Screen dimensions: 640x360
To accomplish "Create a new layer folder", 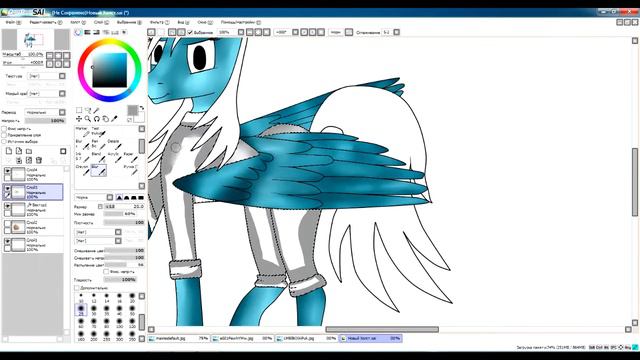I will [29, 151].
